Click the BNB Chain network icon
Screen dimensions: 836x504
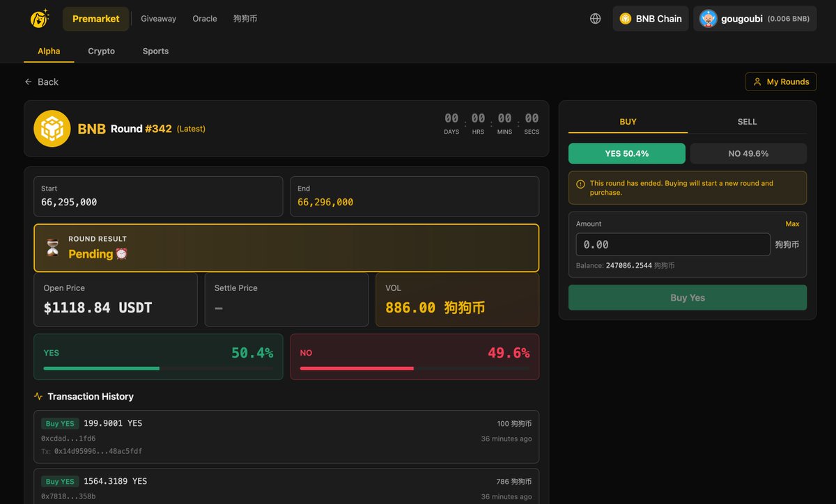tap(626, 19)
